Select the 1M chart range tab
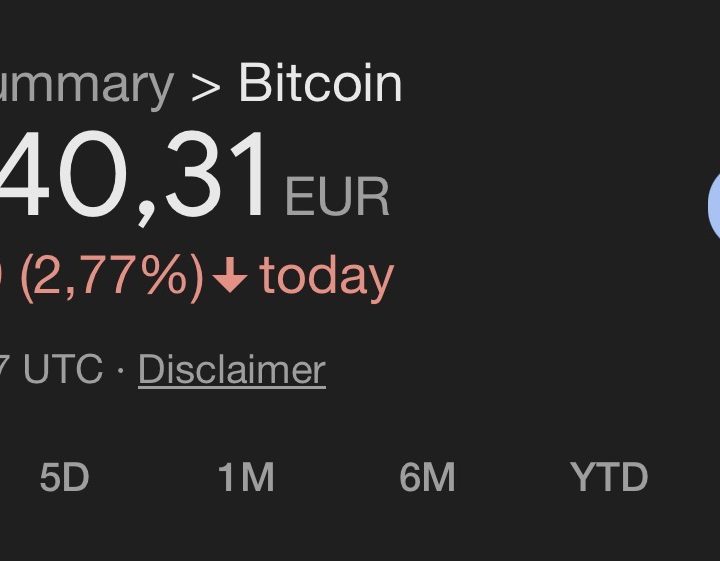720x561 pixels. pyautogui.click(x=246, y=478)
